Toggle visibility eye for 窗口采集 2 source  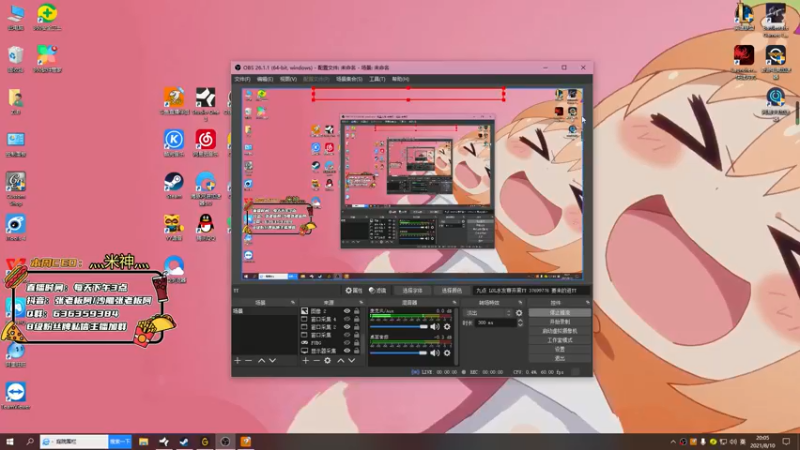click(347, 327)
